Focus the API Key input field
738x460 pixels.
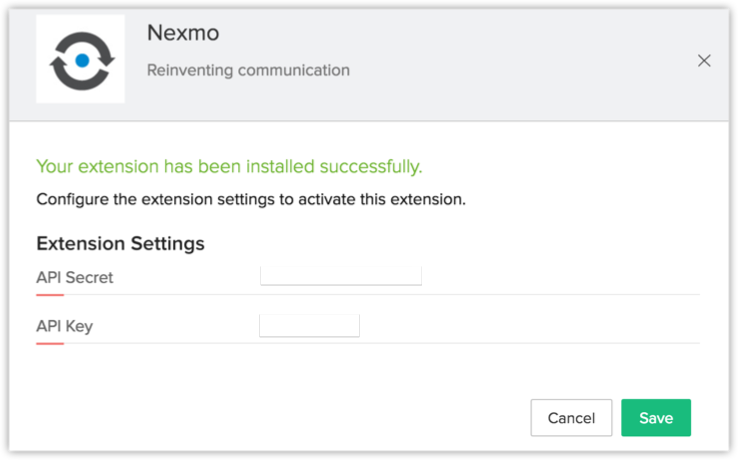point(309,325)
